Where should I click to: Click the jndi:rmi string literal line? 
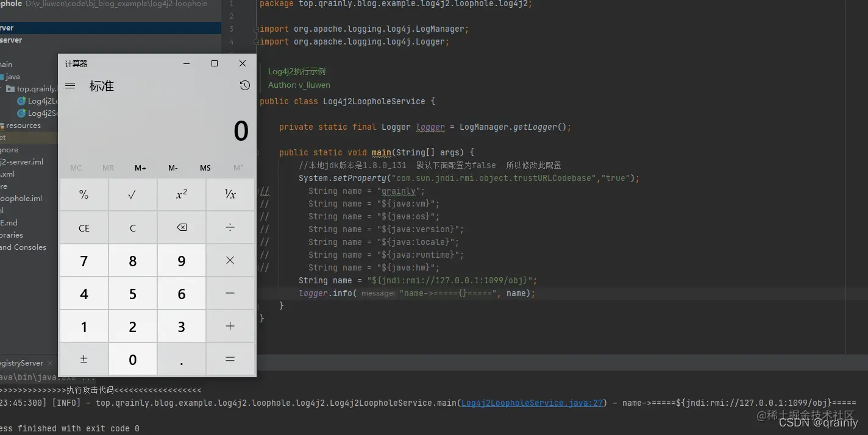(x=418, y=280)
